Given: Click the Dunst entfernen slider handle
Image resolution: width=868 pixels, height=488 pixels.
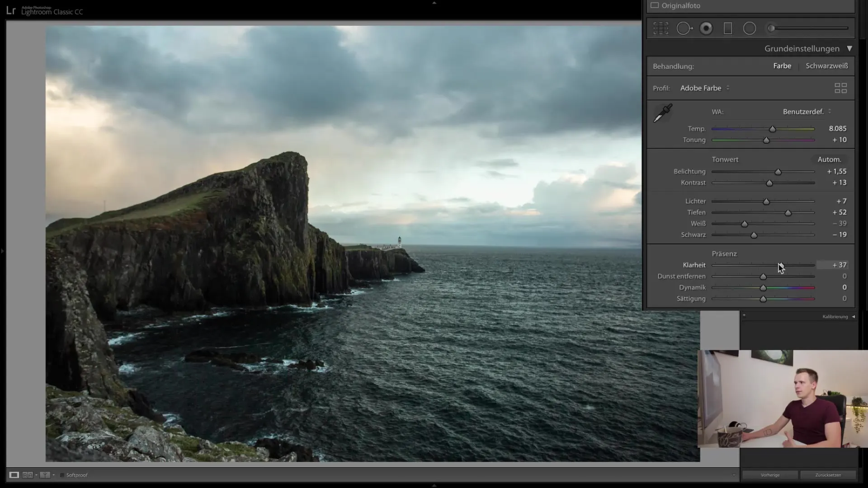Looking at the screenshot, I should click(763, 277).
